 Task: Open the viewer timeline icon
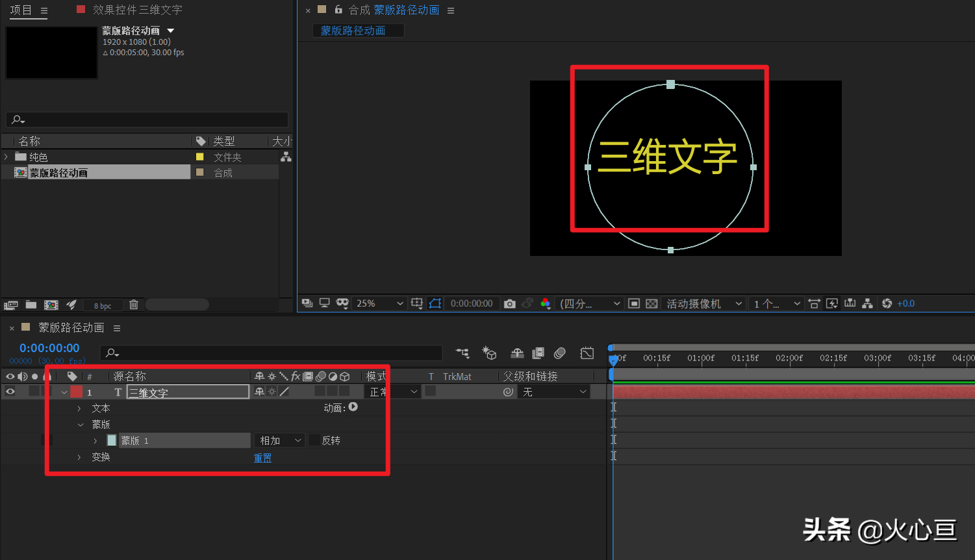click(x=850, y=303)
